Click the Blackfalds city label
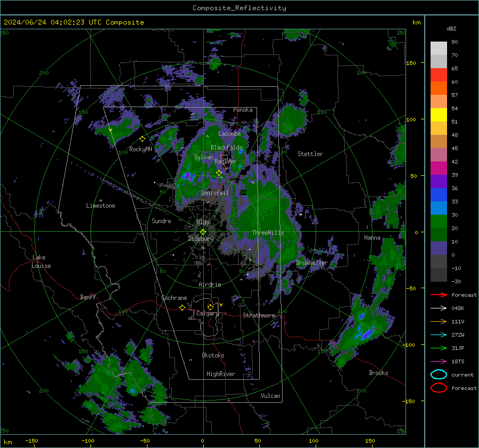 click(226, 148)
